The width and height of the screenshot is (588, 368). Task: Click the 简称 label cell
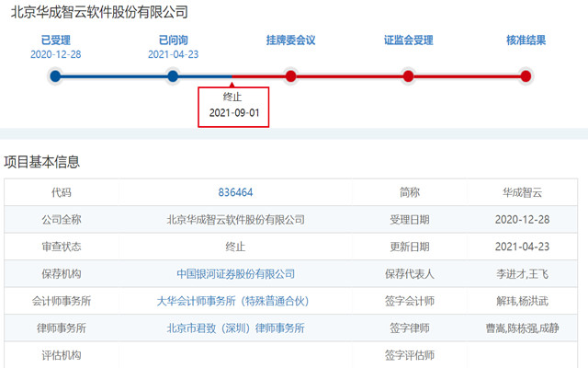[410, 192]
